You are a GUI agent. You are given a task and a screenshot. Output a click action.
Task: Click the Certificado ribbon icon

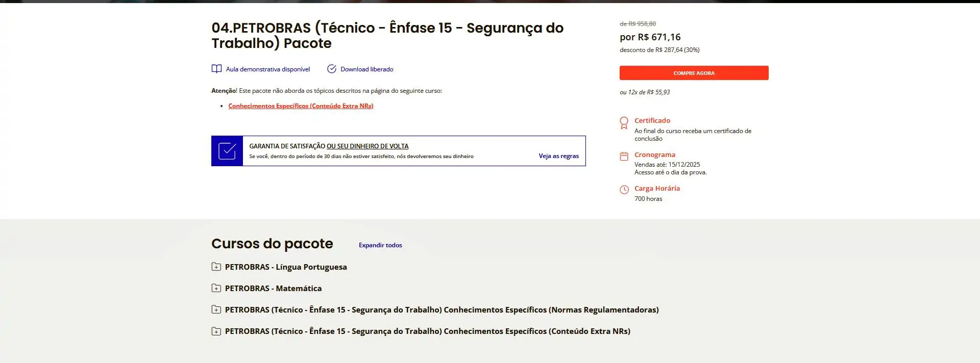pyautogui.click(x=624, y=123)
